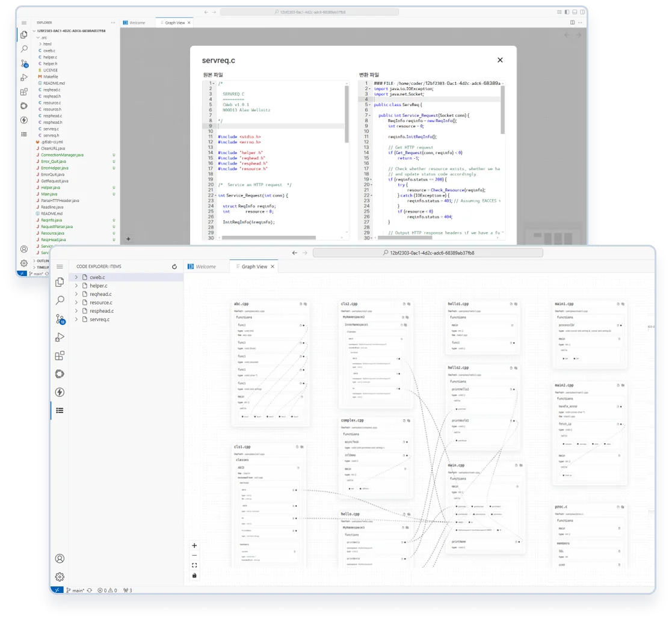Open Source Control with the 13 badge
Image resolution: width=672 pixels, height=620 pixels.
(x=60, y=319)
